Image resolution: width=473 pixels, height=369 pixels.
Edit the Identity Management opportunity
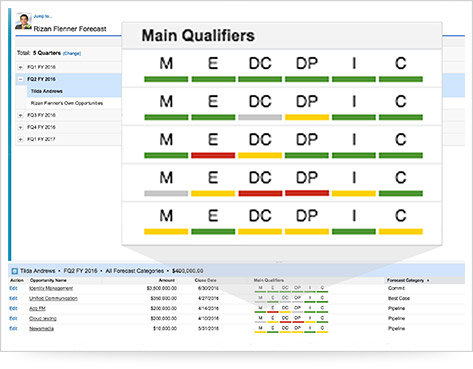(x=13, y=288)
